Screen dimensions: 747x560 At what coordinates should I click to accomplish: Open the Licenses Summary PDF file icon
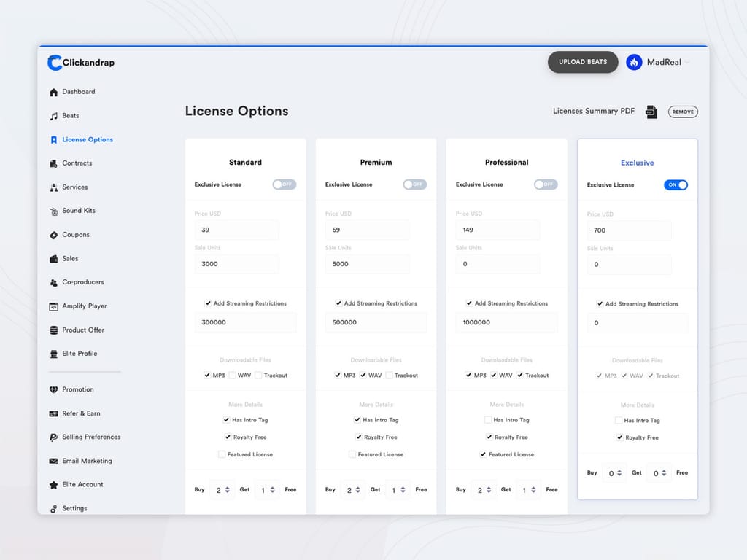651,112
